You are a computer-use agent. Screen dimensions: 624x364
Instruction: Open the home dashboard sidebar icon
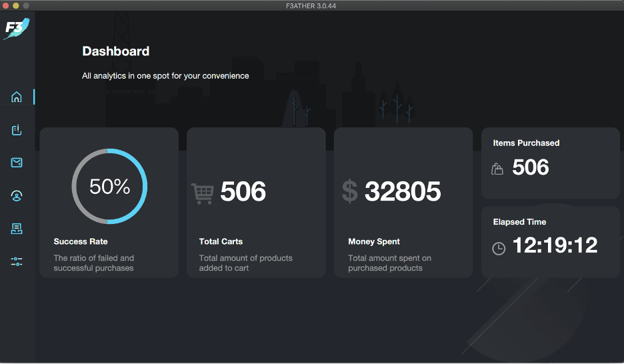17,97
